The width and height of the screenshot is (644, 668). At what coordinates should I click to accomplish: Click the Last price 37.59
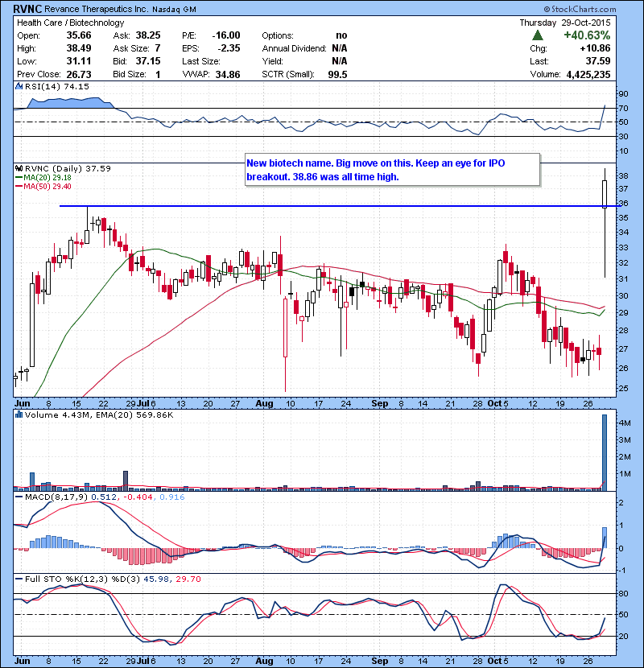click(598, 61)
